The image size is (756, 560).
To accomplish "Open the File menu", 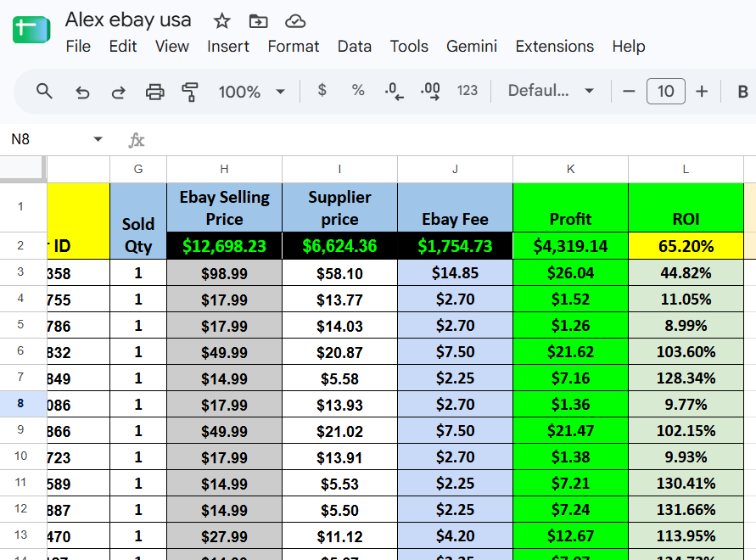I will [78, 47].
